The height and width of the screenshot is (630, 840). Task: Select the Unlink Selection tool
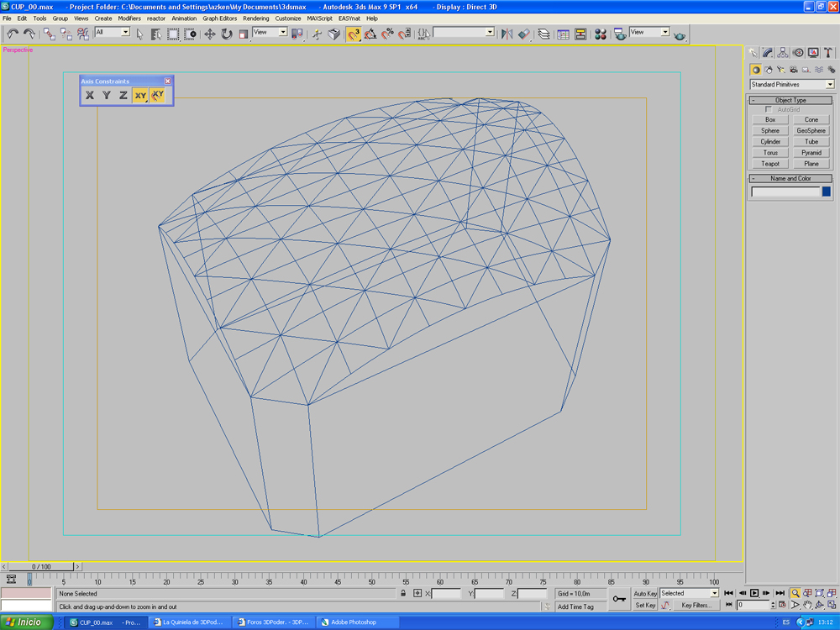[66, 34]
